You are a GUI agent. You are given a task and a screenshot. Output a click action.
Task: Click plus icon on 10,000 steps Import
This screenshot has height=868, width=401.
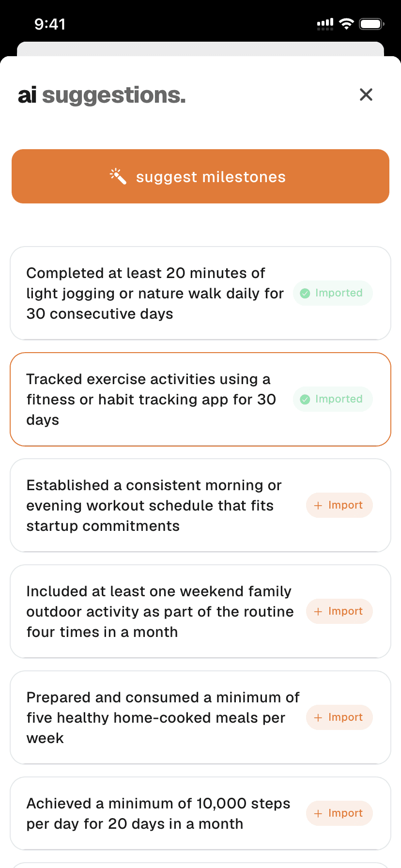click(x=318, y=814)
